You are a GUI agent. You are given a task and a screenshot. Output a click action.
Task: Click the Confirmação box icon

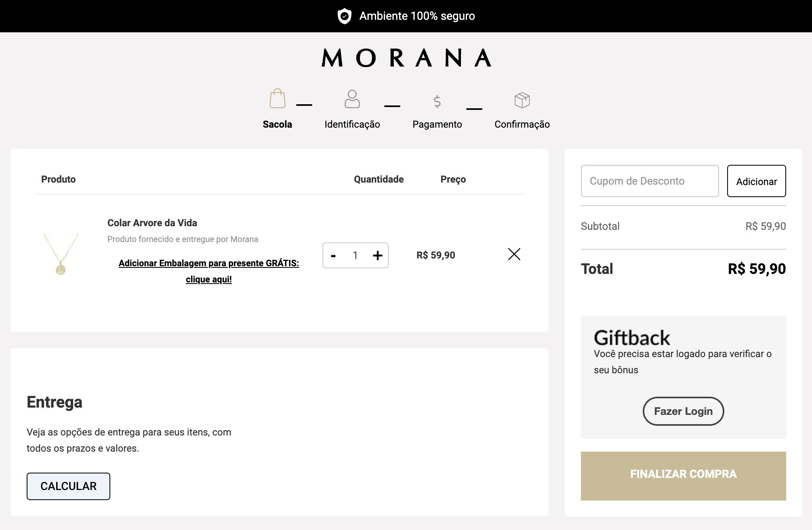(x=522, y=100)
